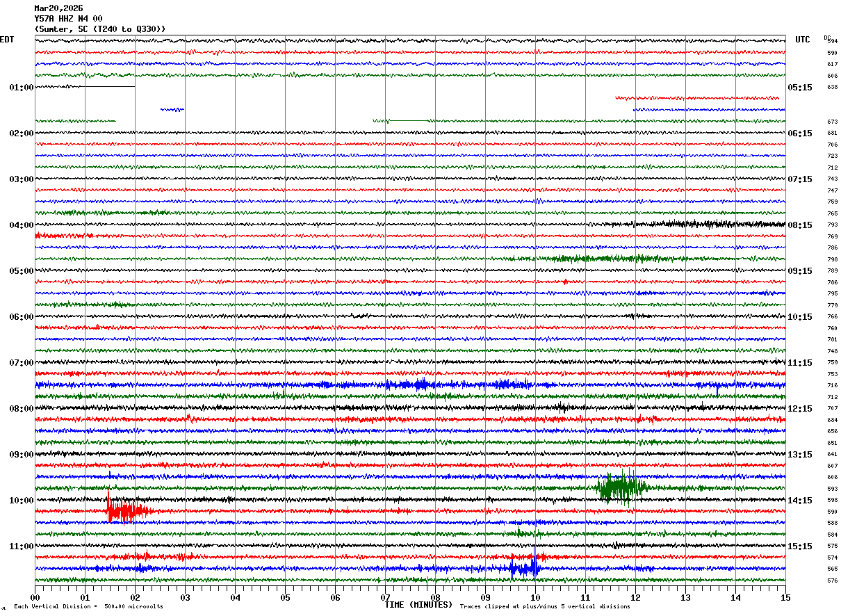Click the '08:00' EDT hour label
Viewport: 841px width, 616px height.
coord(22,409)
